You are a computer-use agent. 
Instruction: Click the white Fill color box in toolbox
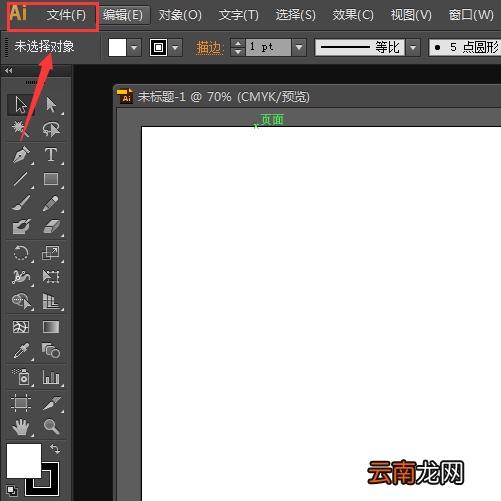point(24,461)
